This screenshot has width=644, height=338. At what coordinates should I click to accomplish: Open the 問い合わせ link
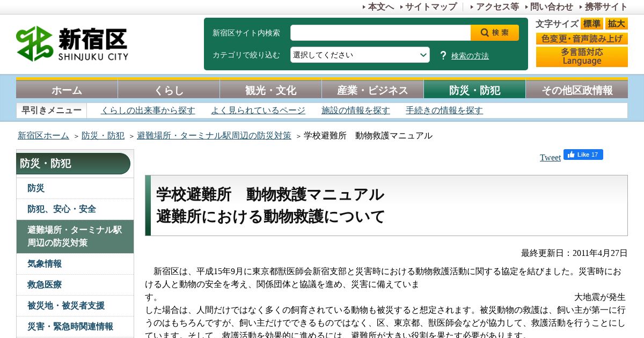(x=552, y=7)
